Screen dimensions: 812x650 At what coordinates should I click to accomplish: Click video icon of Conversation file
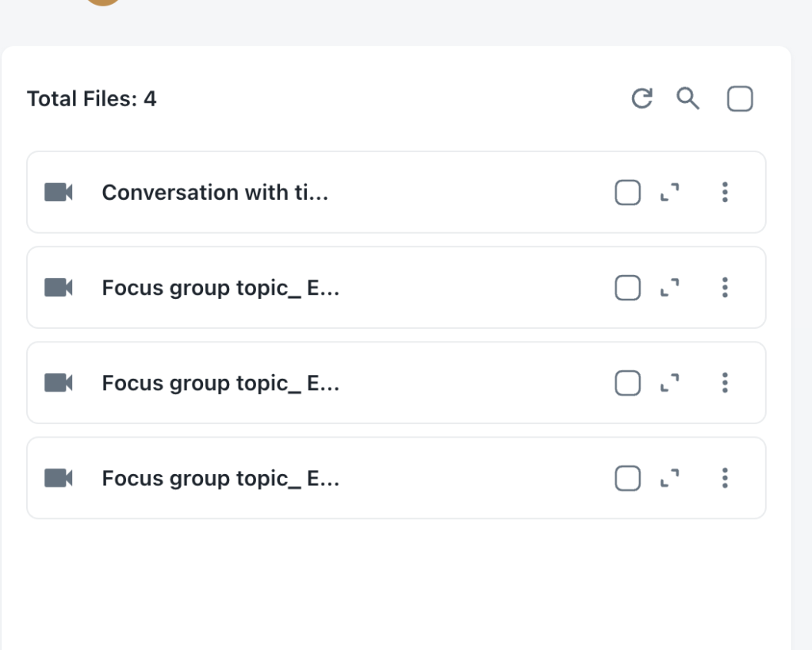click(x=59, y=192)
